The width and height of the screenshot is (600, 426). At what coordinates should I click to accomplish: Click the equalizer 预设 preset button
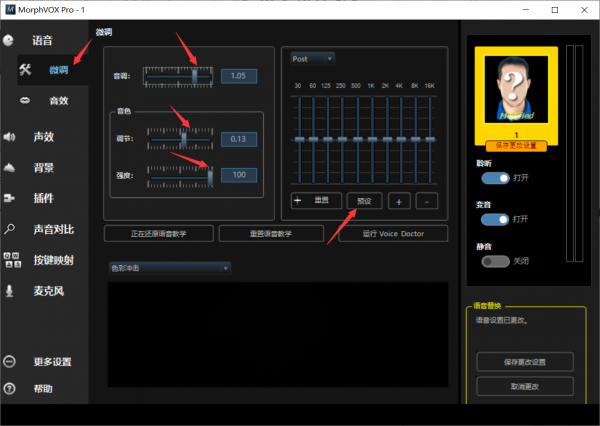tap(364, 201)
